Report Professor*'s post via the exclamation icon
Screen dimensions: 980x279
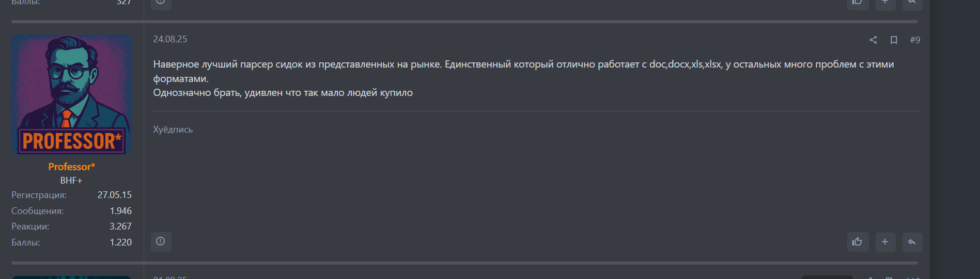click(x=161, y=241)
